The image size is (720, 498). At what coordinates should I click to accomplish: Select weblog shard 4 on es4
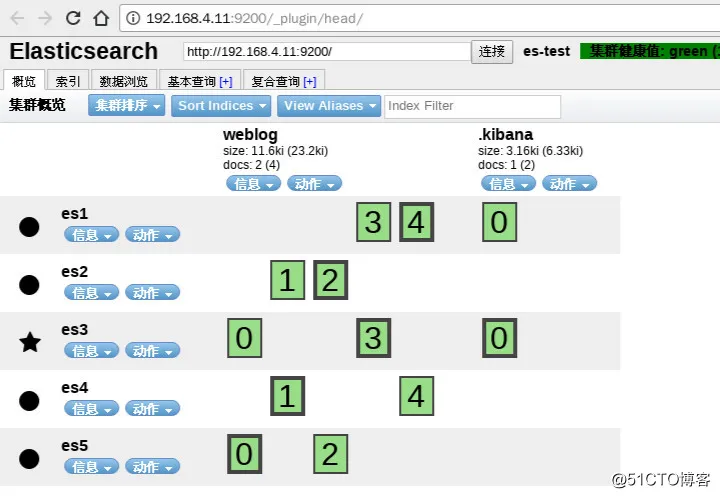416,396
